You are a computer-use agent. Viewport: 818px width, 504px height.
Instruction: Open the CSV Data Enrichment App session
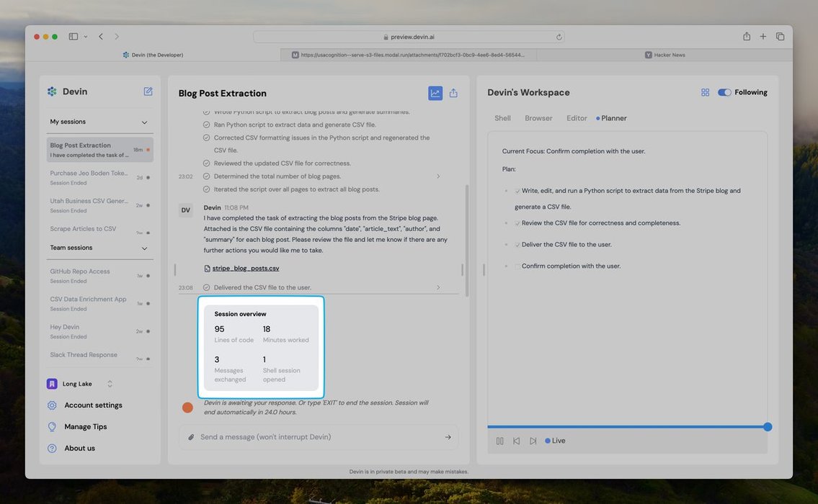99,303
